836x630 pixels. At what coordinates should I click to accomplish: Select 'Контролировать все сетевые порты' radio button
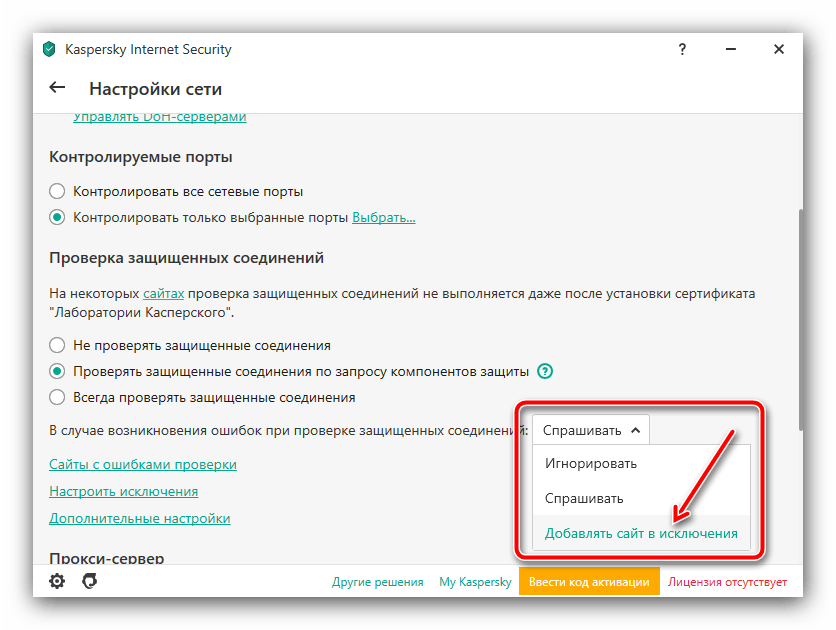57,191
